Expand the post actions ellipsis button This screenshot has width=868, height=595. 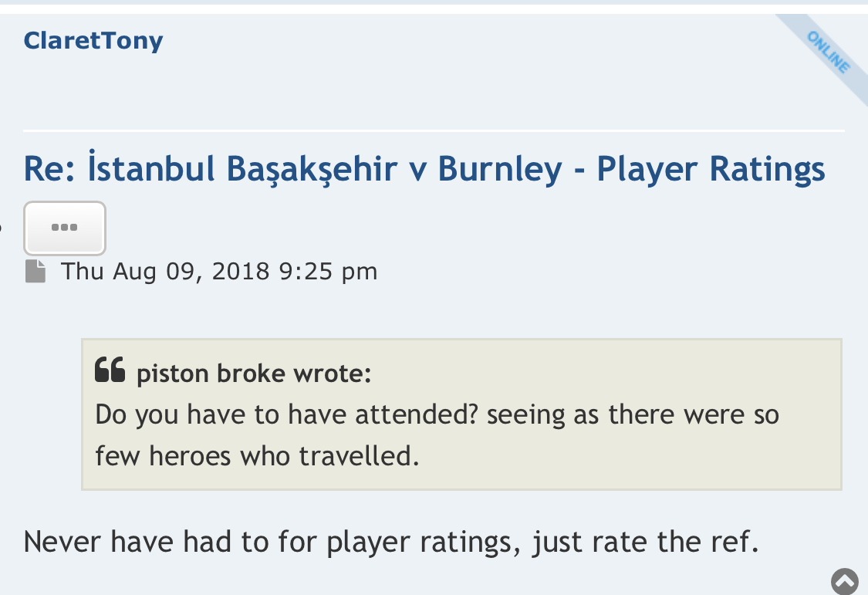click(65, 228)
